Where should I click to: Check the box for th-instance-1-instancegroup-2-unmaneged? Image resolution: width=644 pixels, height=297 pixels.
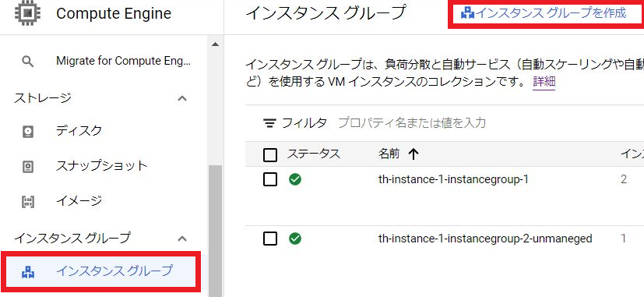tap(270, 239)
